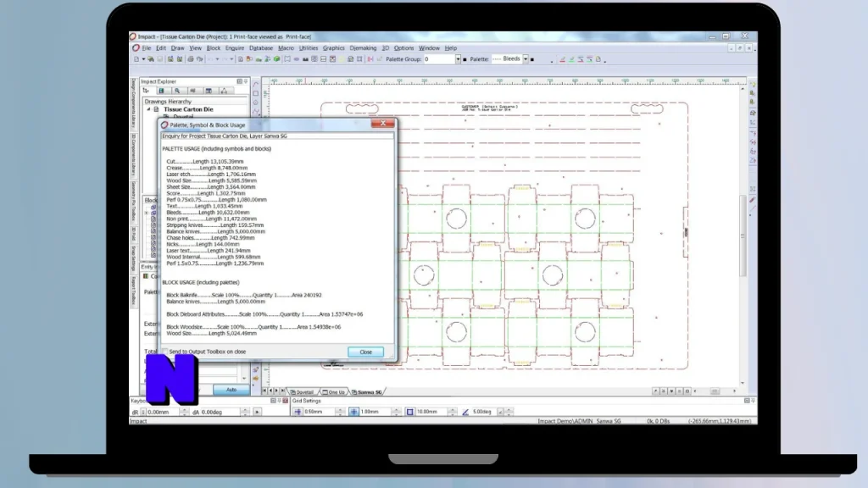The width and height of the screenshot is (868, 488).
Task: Select the rectangle drawing tool beside canvas
Action: pyautogui.click(x=256, y=93)
